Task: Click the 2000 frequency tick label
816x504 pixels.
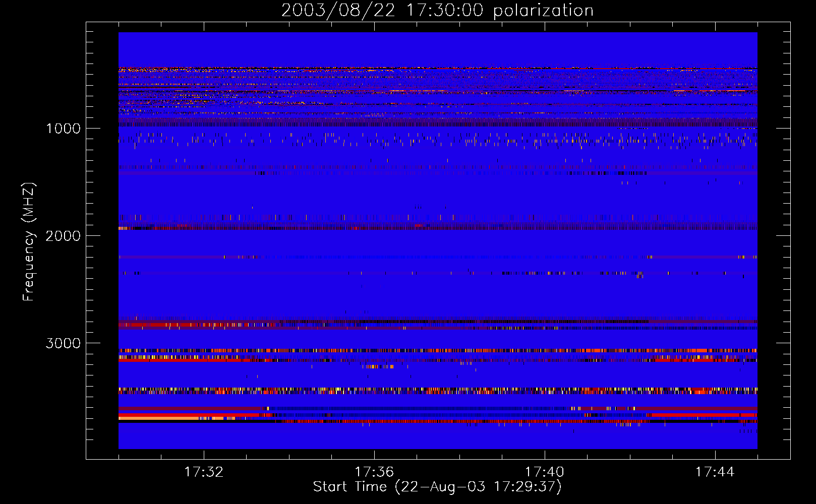Action: [63, 236]
